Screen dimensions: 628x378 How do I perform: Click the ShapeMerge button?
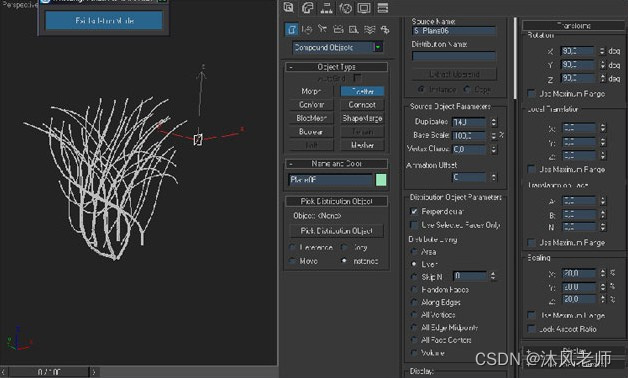(x=362, y=119)
